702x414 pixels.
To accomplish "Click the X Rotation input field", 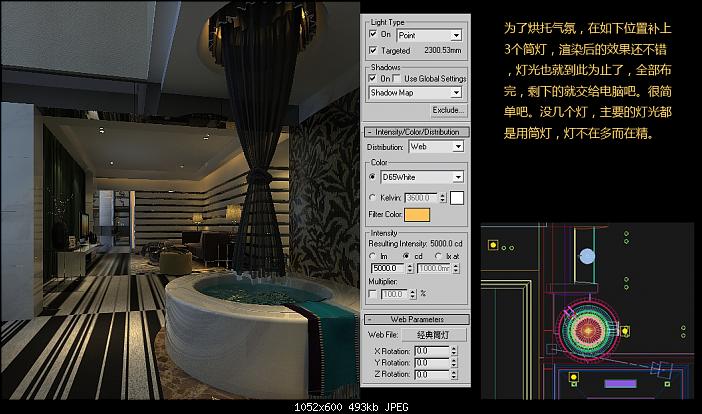I will coord(432,351).
